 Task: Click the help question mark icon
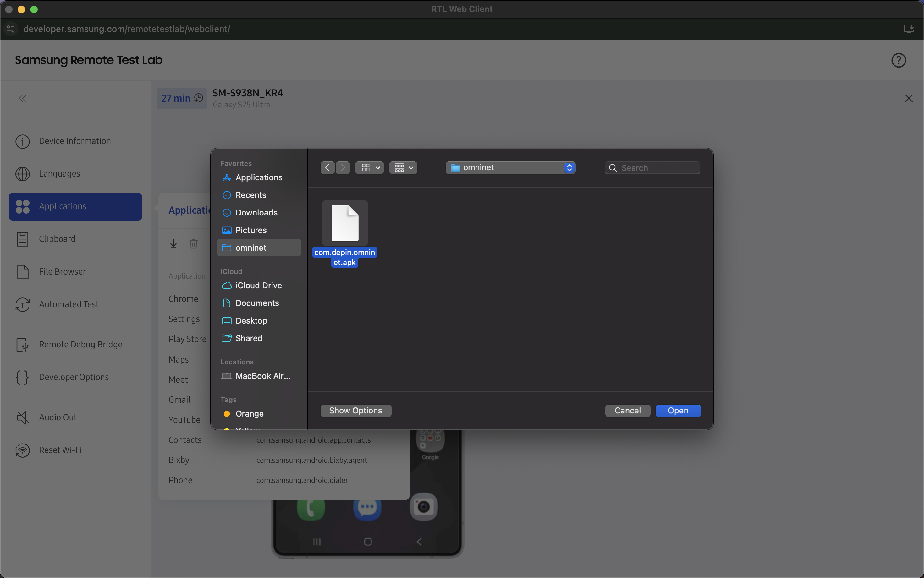tap(898, 60)
